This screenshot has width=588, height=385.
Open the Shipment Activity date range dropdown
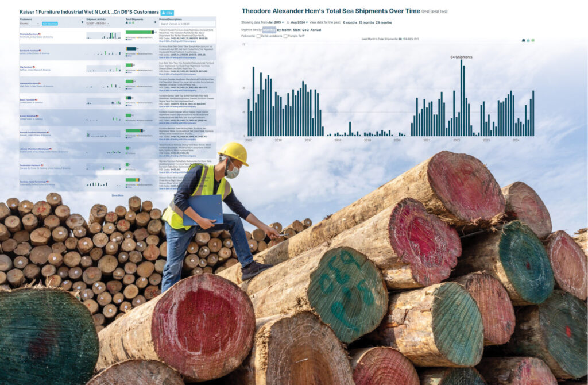(98, 24)
